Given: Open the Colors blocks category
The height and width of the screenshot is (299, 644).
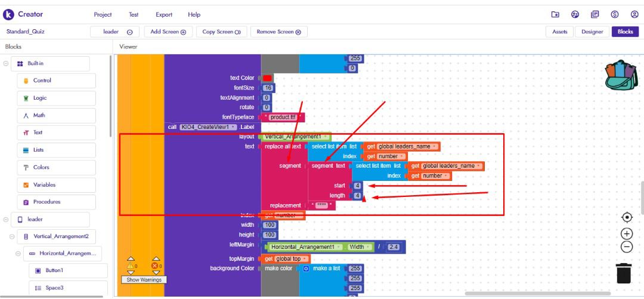Looking at the screenshot, I should [56, 167].
